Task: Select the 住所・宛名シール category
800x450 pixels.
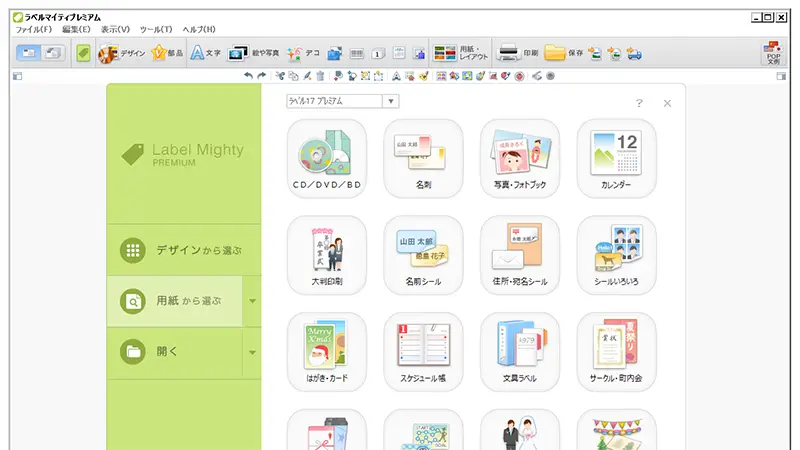Action: (x=520, y=255)
